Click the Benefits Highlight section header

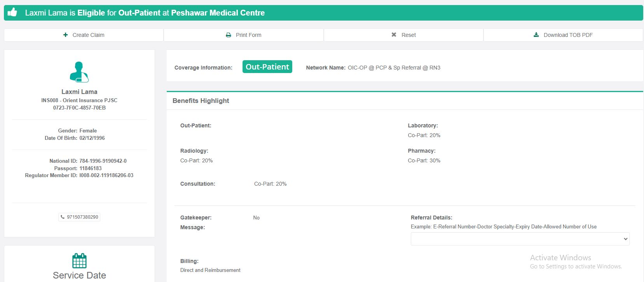(x=201, y=101)
